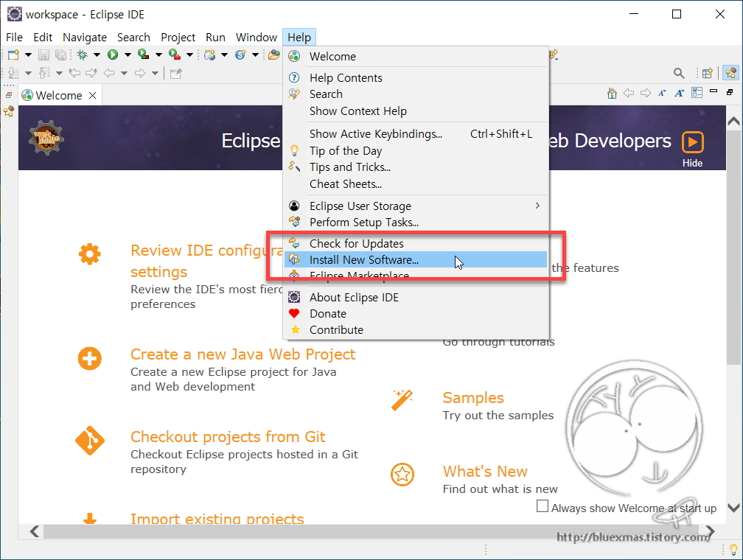
Task: Click the tip light bulb status icon
Action: [x=733, y=550]
